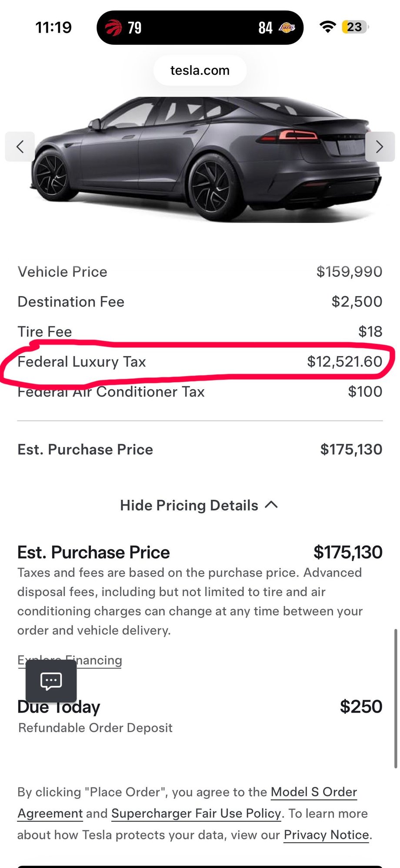Image resolution: width=400 pixels, height=868 pixels.
Task: Tap the 11:19 clock in status bar
Action: [53, 27]
